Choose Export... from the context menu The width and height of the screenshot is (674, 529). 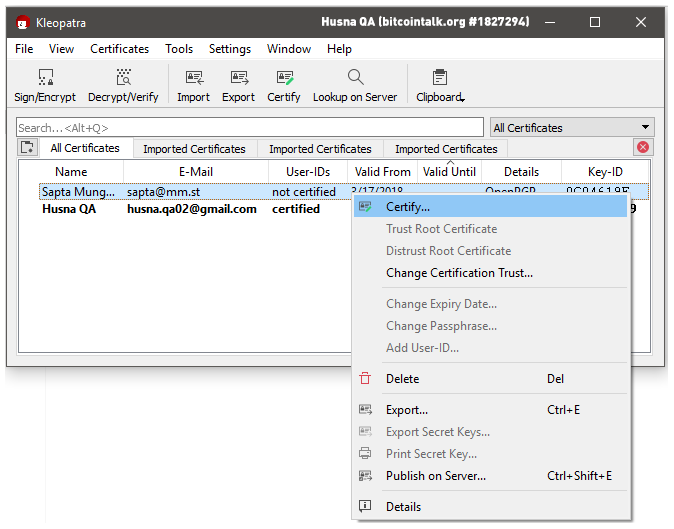click(x=490, y=410)
